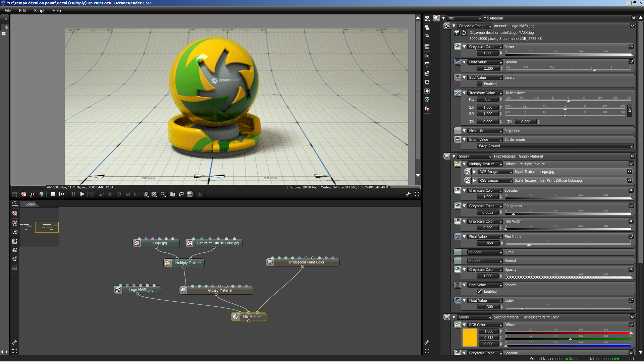Open the Multiply Texture type dropdown
Image resolution: width=644 pixels, height=362 pixels.
[485, 164]
